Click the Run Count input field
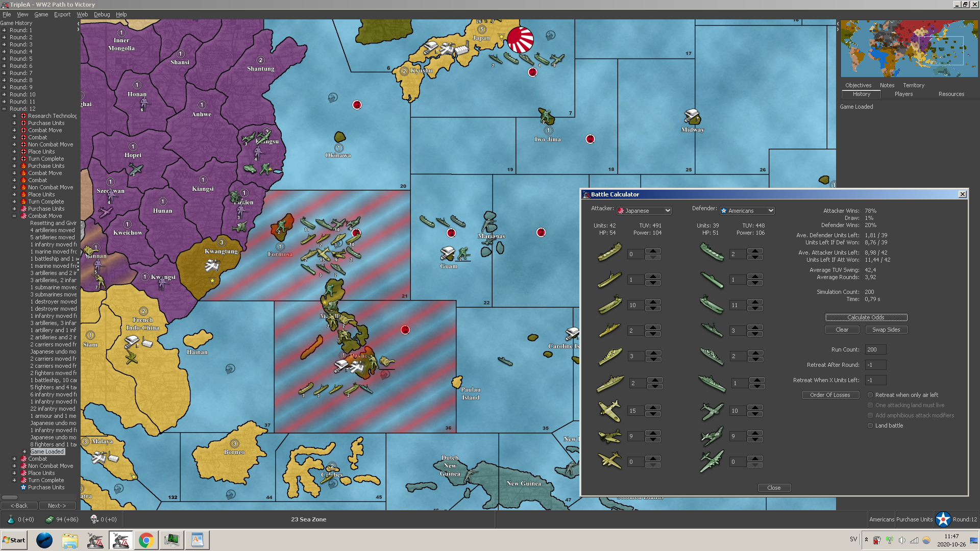980x551 pixels. pos(875,349)
